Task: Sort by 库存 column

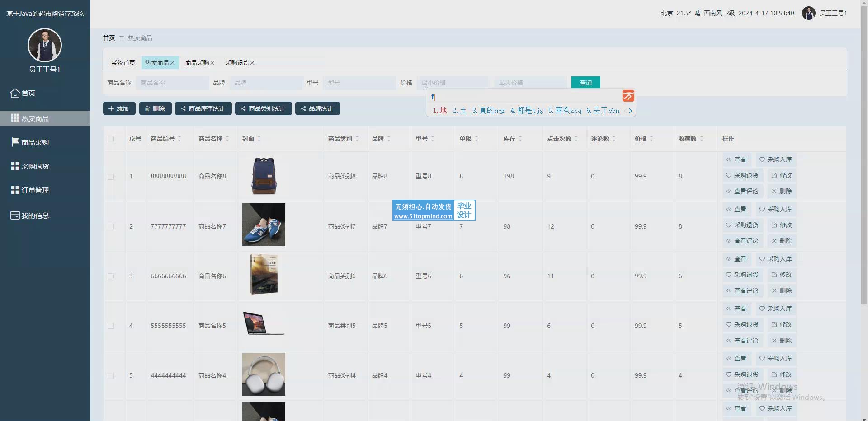Action: point(520,139)
